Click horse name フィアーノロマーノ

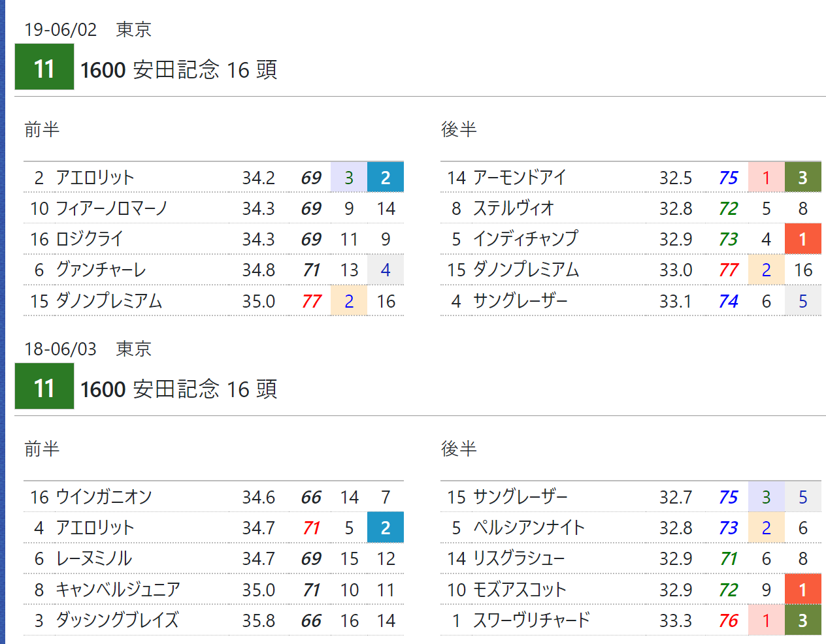pyautogui.click(x=112, y=208)
